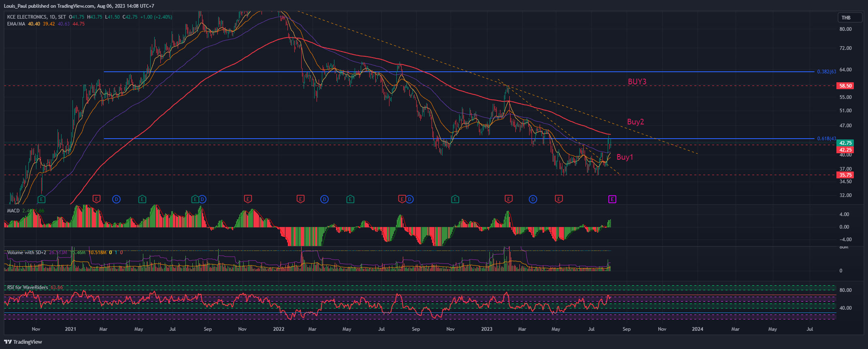Screen dimensions: 868x349
Task: Click the 58.50 red price label
Action: click(x=845, y=86)
